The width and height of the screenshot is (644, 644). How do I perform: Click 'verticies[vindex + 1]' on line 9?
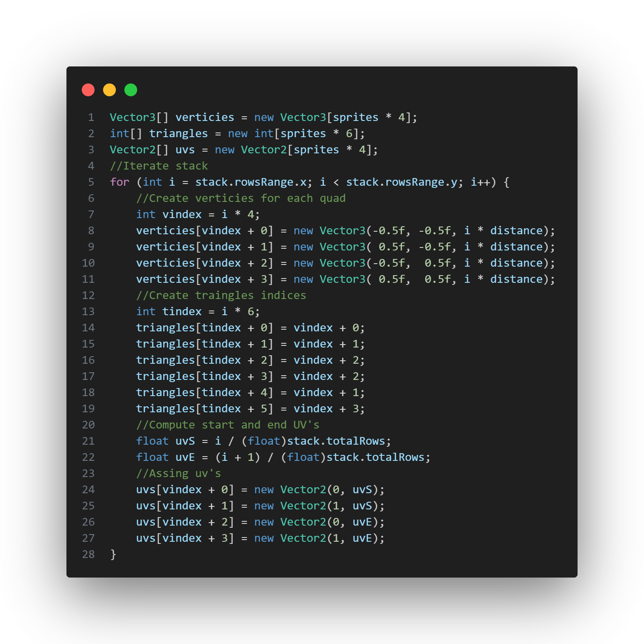205,247
